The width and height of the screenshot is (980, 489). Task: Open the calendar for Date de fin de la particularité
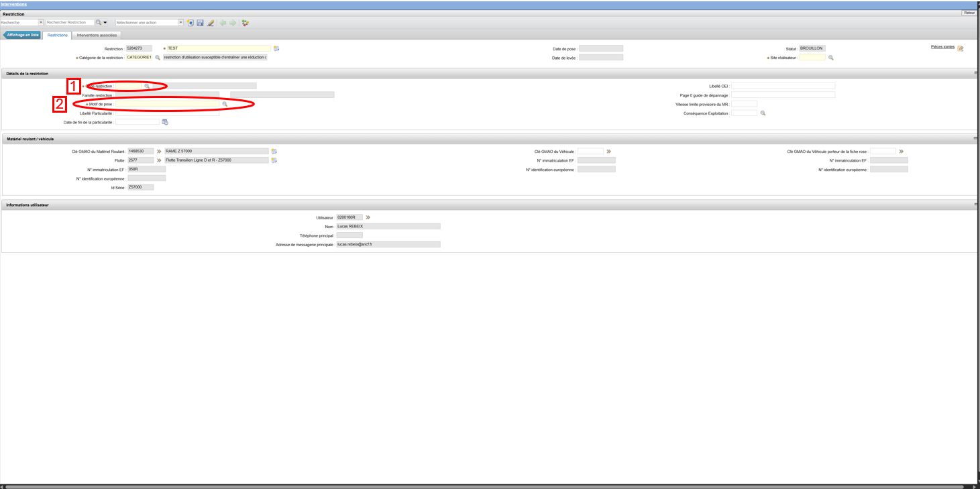(165, 122)
